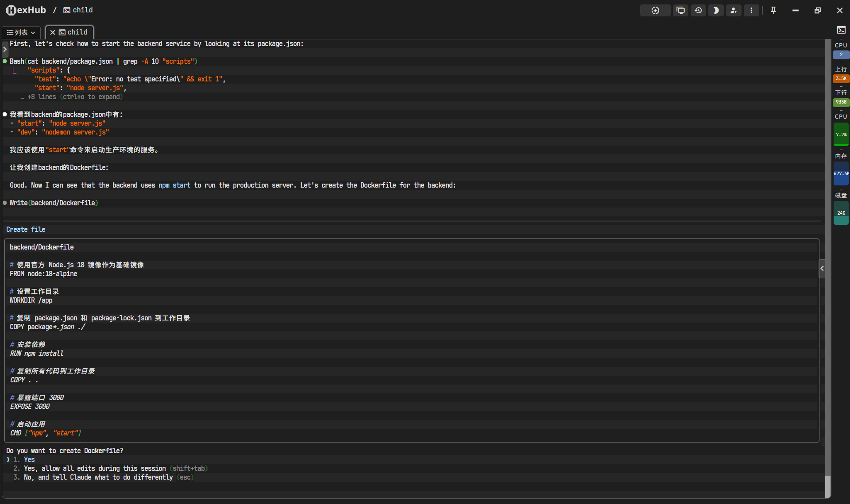Expand the left side panel arrow
The height and width of the screenshot is (504, 850).
click(5, 49)
